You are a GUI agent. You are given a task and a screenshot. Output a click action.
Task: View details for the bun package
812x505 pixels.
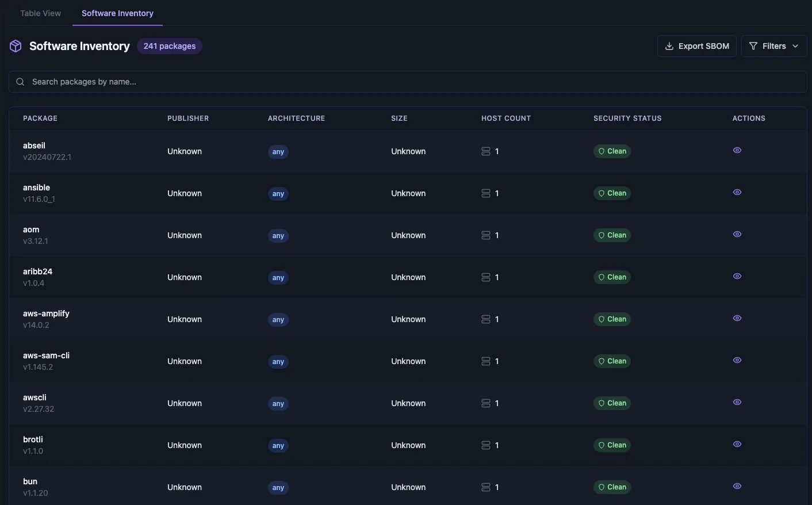737,486
